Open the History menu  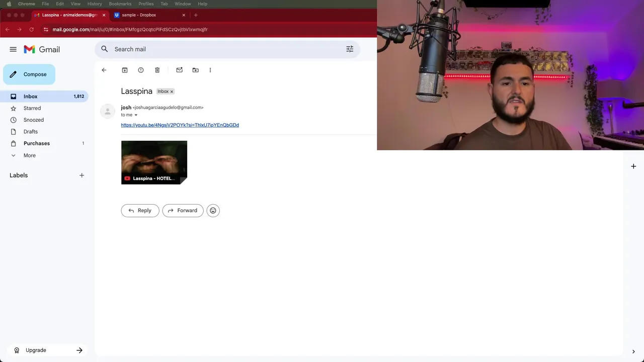[x=95, y=4]
